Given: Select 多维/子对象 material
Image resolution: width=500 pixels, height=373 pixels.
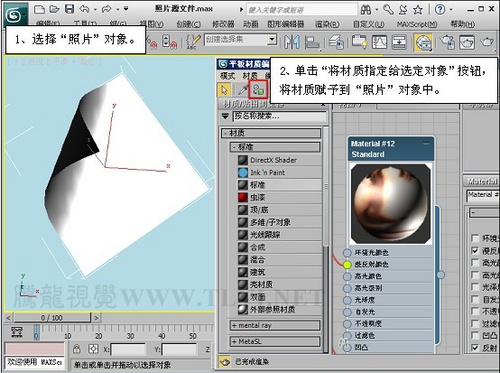Looking at the screenshot, I should point(279,222).
